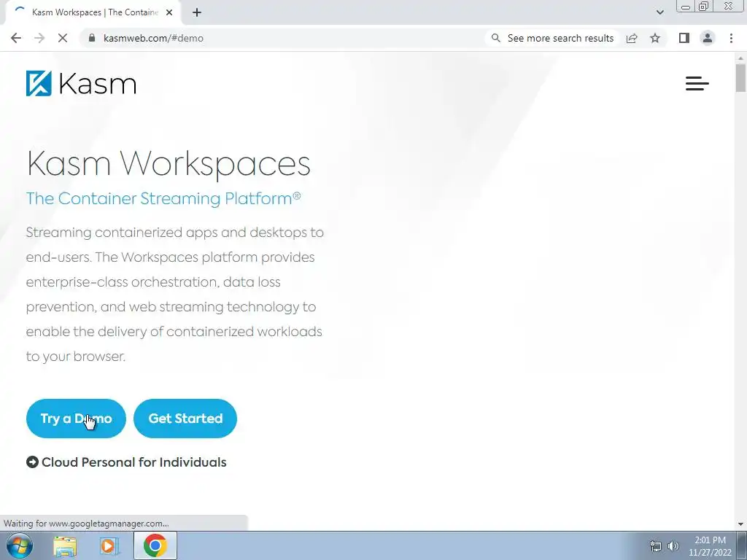Click the Kasm logo in page header
This screenshot has width=747, height=560.
(81, 83)
